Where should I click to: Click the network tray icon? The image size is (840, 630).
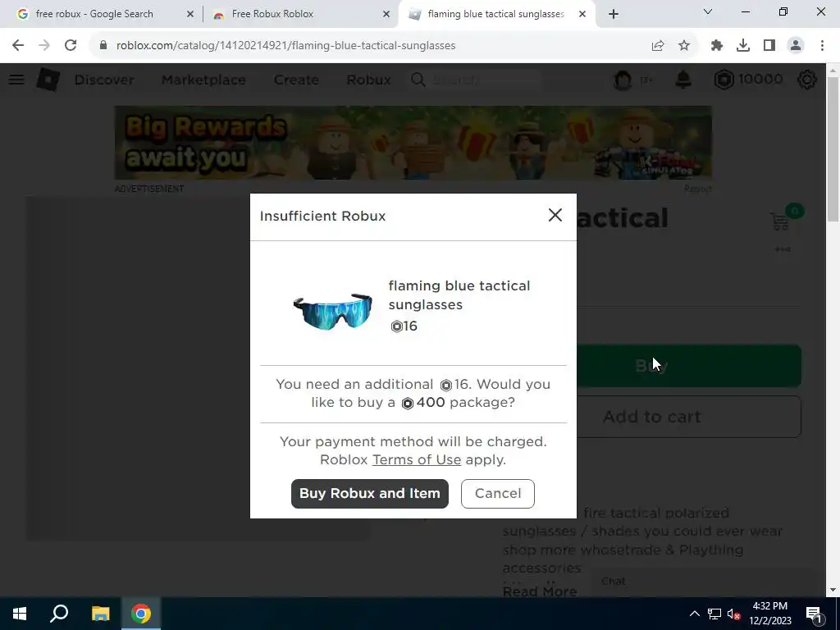(714, 614)
